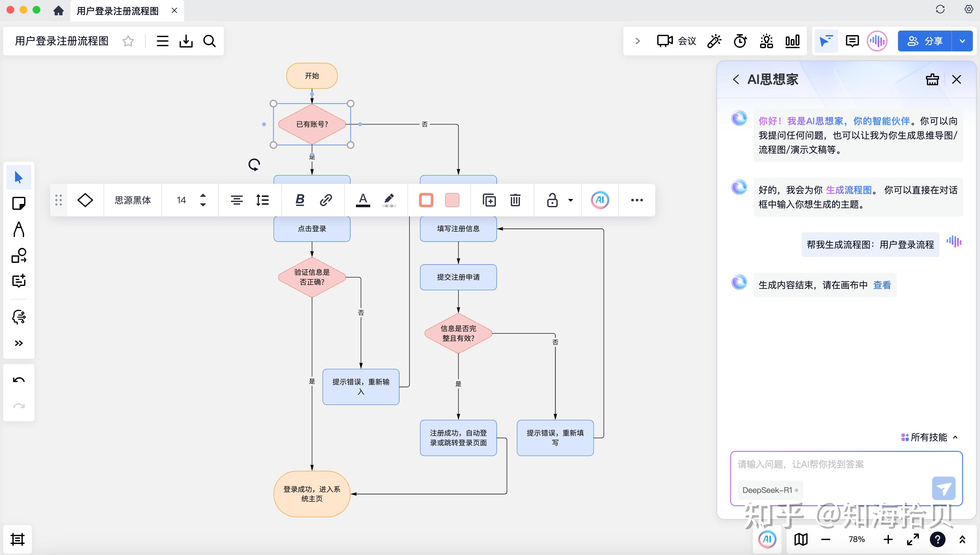Open the 思源黑体 font selector
The width and height of the screenshot is (980, 555).
click(133, 200)
